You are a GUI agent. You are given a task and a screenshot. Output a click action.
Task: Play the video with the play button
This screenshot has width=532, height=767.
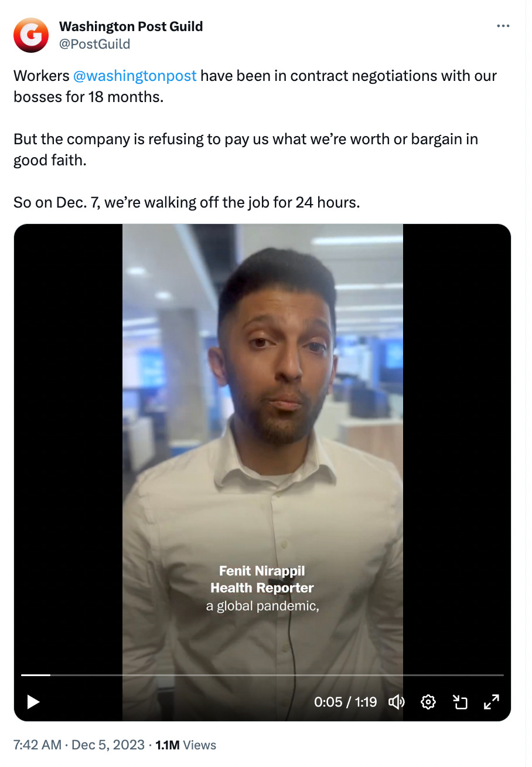click(x=33, y=701)
